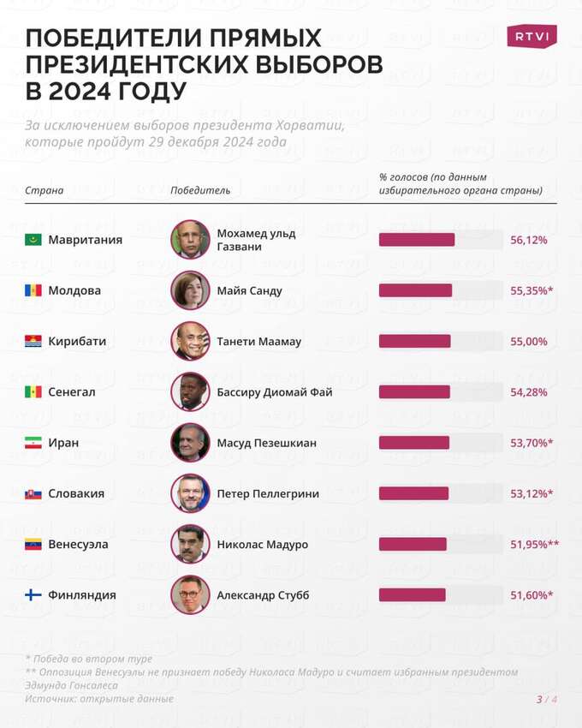
Task: Click the '3 / 4' page indicator
Action: click(x=547, y=699)
